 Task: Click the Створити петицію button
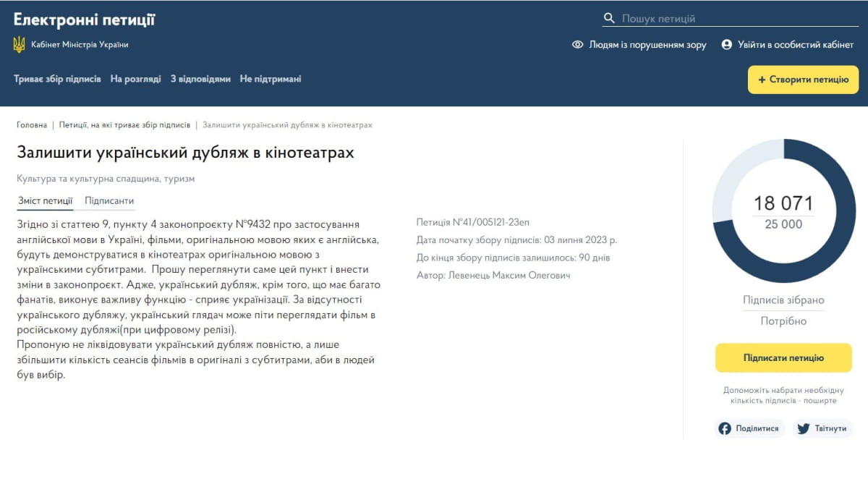coord(803,80)
